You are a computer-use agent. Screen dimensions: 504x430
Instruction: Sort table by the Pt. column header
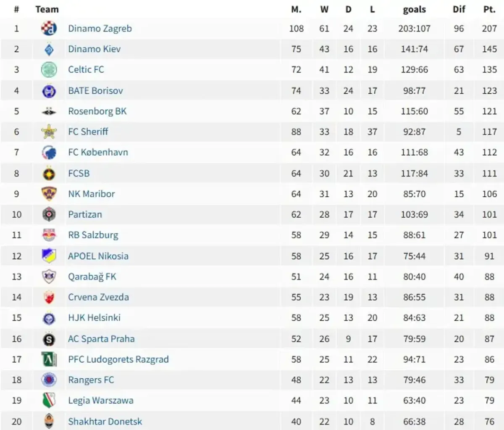point(489,9)
